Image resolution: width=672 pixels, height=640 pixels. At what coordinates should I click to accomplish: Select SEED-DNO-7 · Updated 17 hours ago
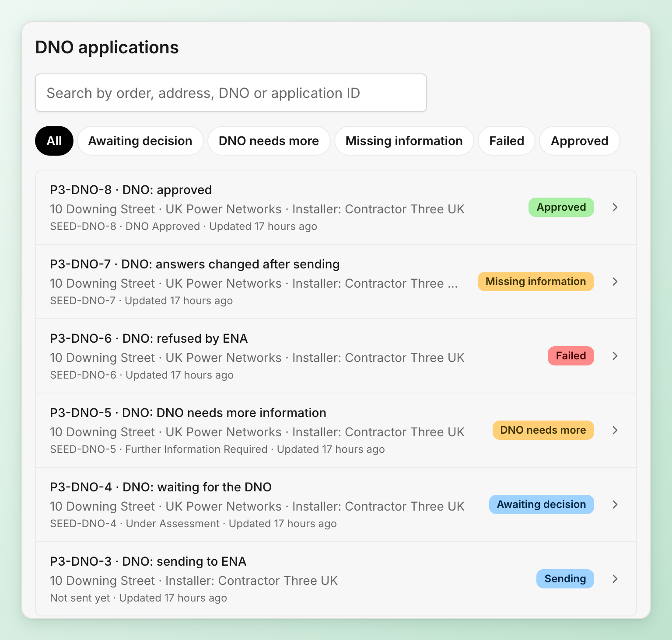click(141, 301)
